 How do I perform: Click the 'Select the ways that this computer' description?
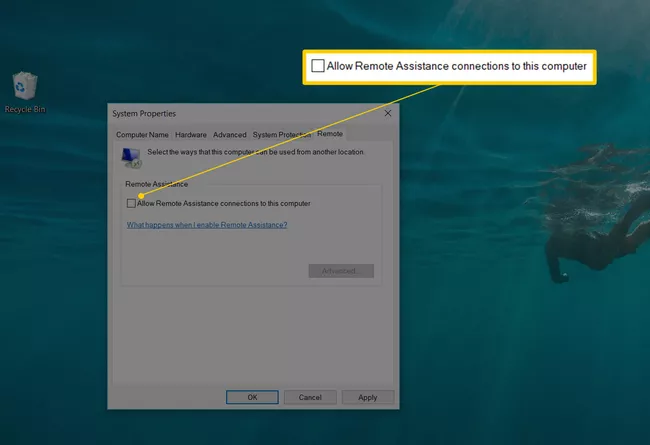click(255, 152)
